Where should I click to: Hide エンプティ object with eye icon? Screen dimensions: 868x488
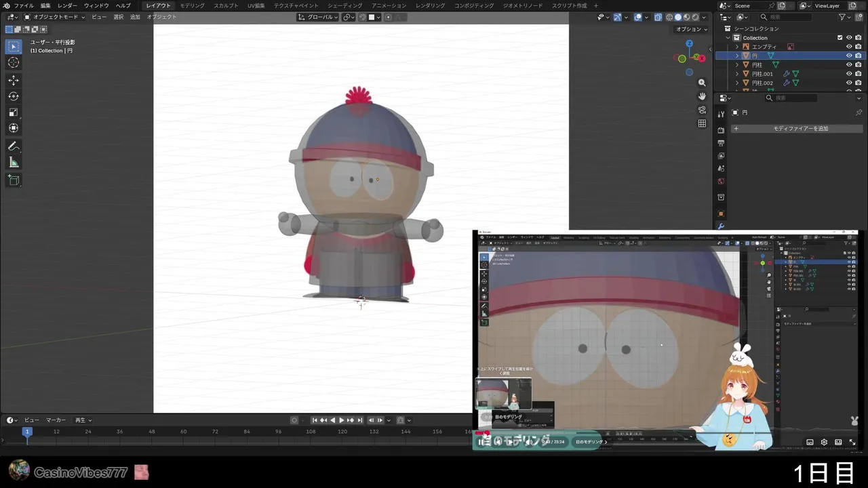pos(849,47)
